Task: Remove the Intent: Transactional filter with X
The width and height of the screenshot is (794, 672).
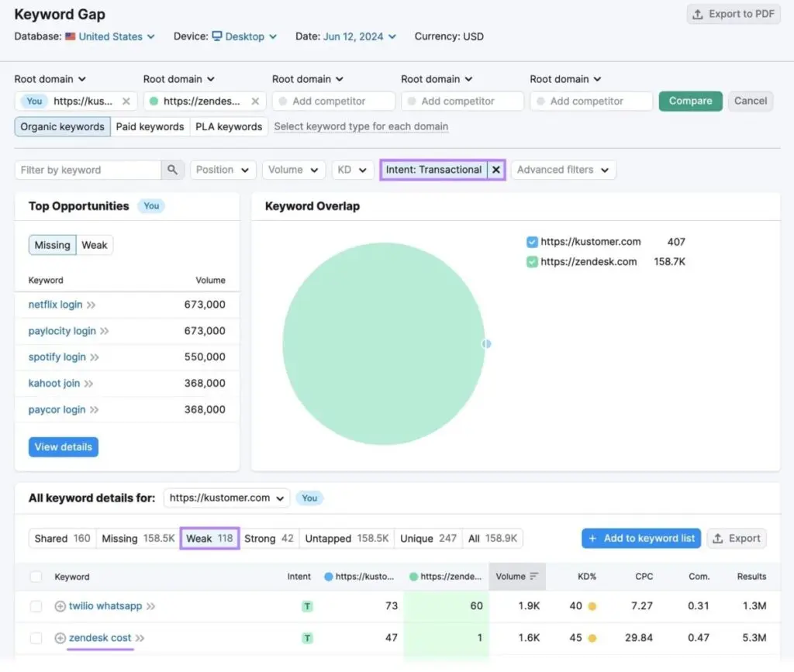Action: click(x=496, y=170)
